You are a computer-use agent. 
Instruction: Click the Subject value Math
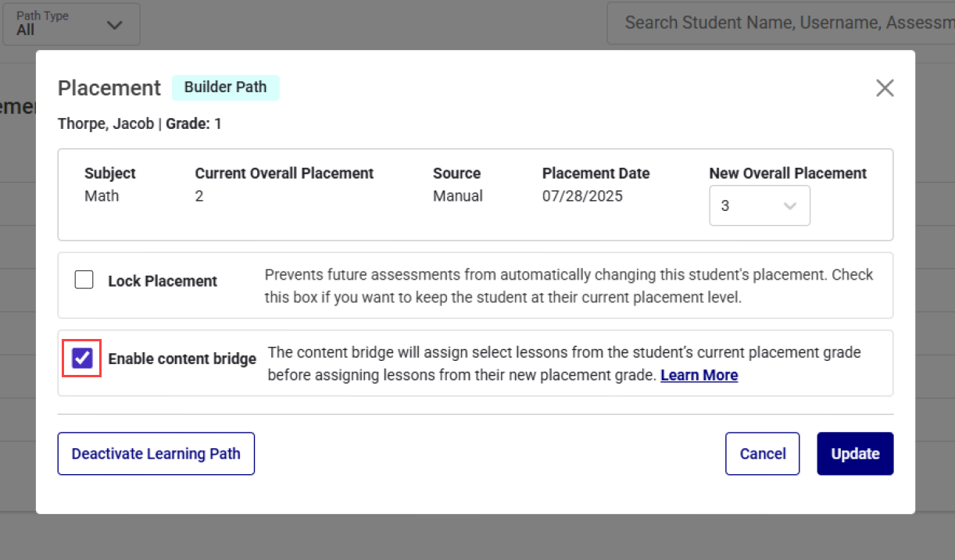click(x=102, y=196)
